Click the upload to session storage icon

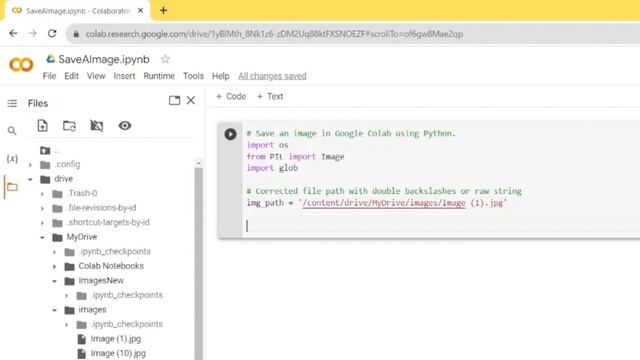point(42,126)
